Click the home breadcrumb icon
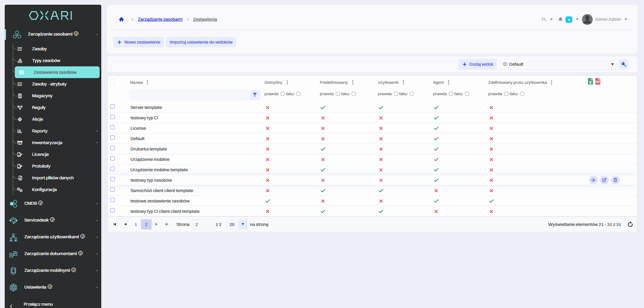 [121, 19]
